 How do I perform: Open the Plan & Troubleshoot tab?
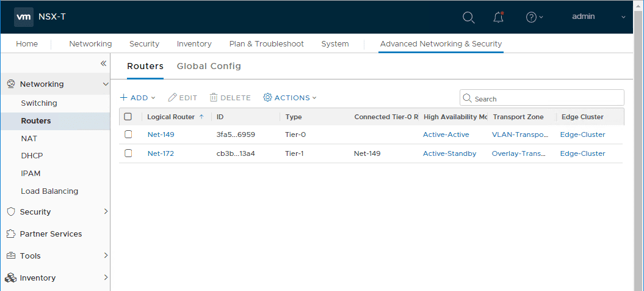tap(267, 44)
